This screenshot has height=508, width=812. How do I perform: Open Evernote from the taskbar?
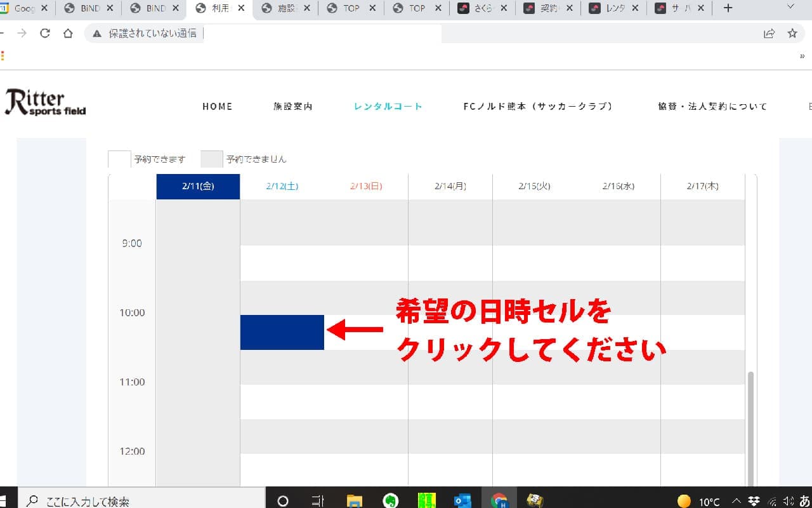click(x=391, y=501)
